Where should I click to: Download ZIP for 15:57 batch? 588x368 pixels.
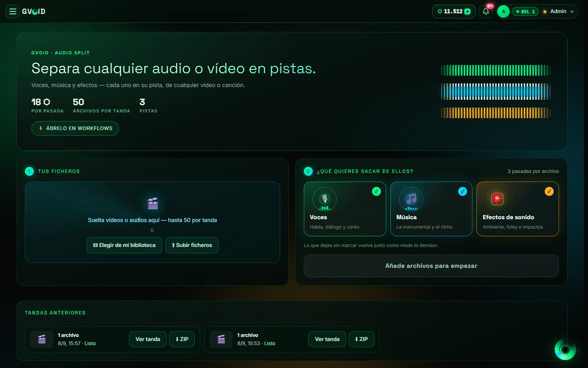(x=182, y=339)
